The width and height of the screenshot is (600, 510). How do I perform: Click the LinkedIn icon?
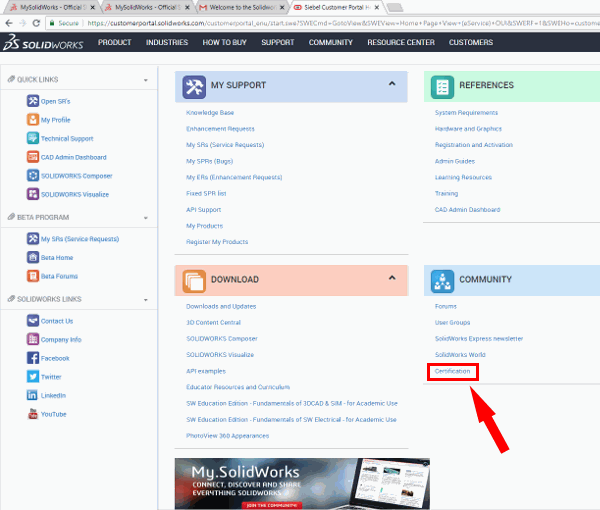tap(33, 395)
